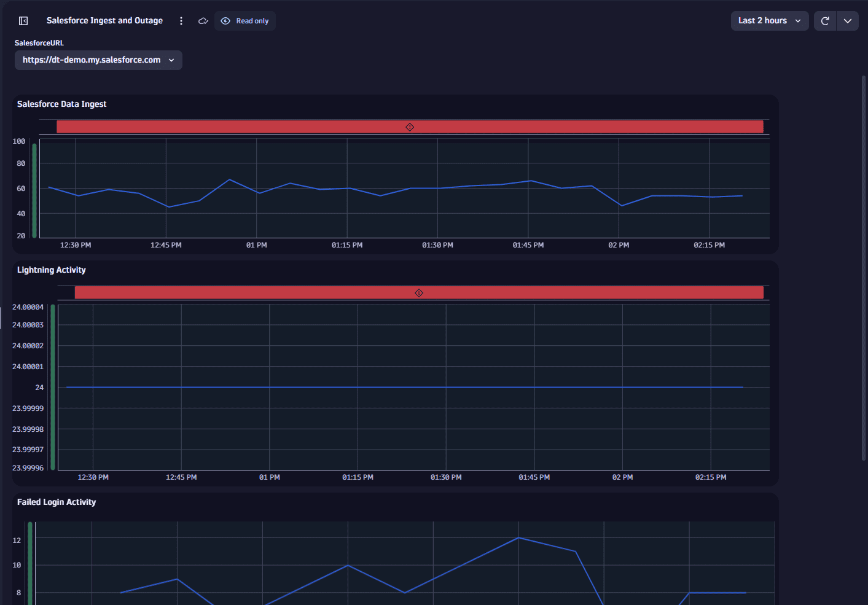Click the 12:45 PM label on Salesforce Data Ingest axis
Viewport: 868px width, 605px height.
(166, 245)
